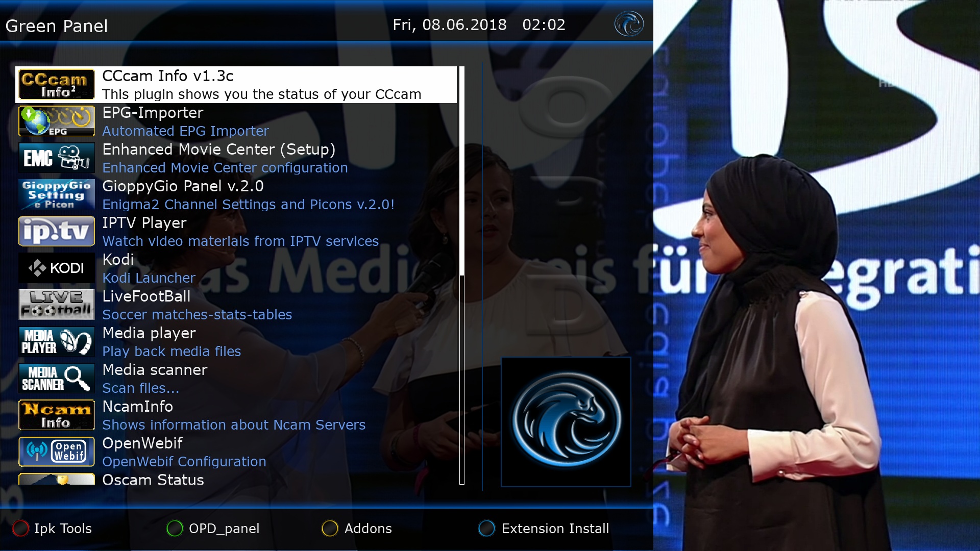
Task: Select the Kodi entry title
Action: (x=118, y=260)
